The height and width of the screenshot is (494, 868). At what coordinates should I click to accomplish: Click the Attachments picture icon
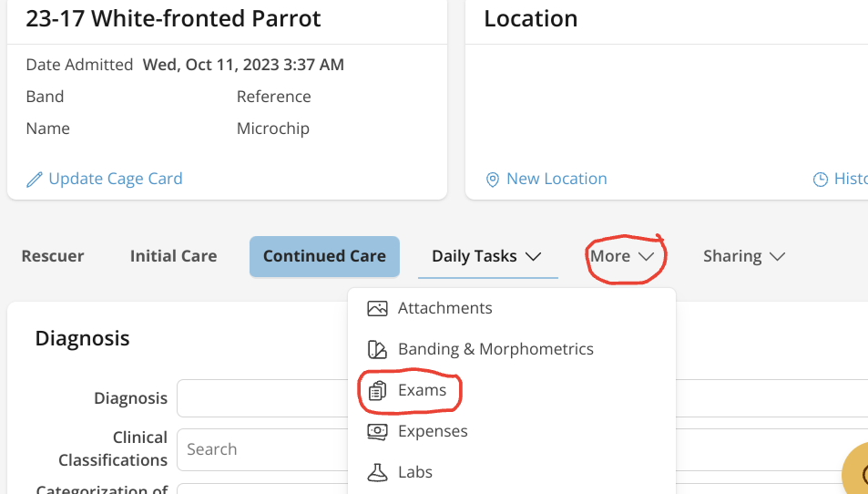point(377,308)
